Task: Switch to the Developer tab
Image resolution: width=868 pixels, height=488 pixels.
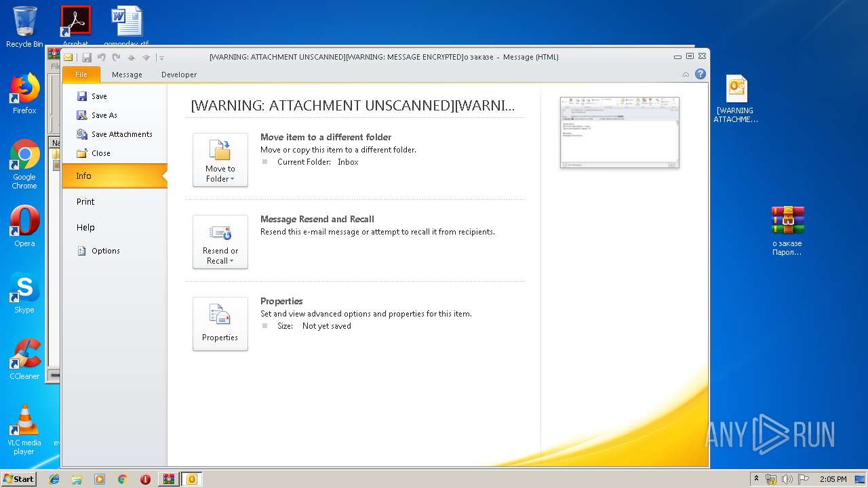Action: [179, 75]
